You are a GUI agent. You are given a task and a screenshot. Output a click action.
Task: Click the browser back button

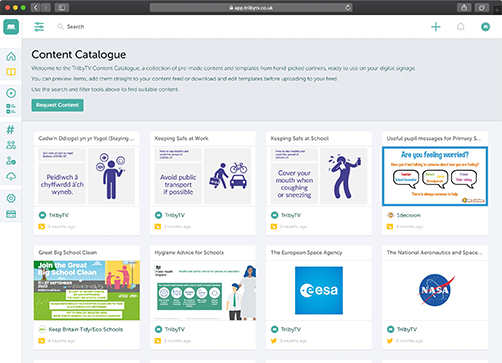coord(36,7)
